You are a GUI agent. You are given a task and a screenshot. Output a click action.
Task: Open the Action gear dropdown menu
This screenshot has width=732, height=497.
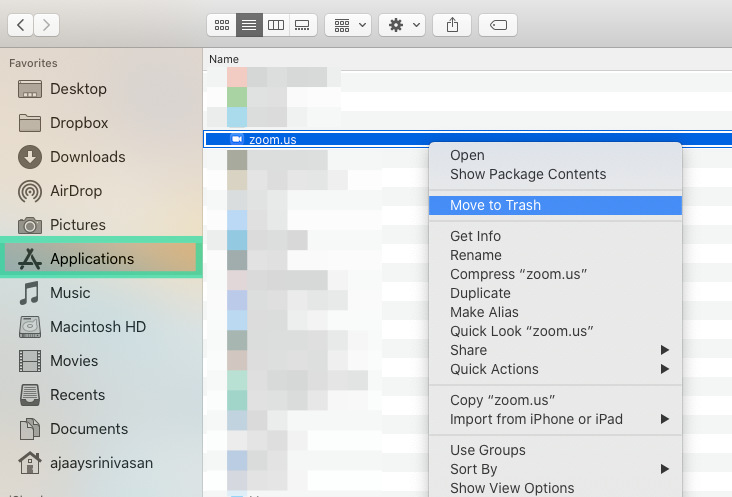tap(402, 24)
